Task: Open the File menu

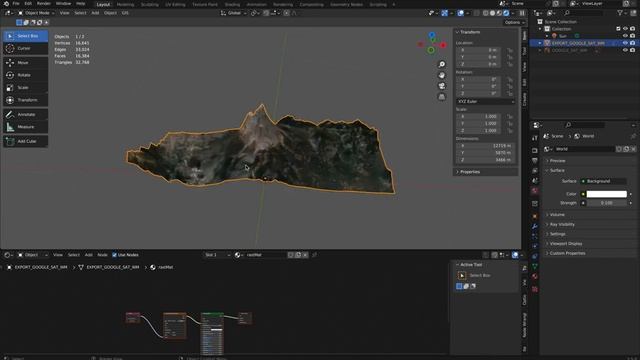Action: 16,4
